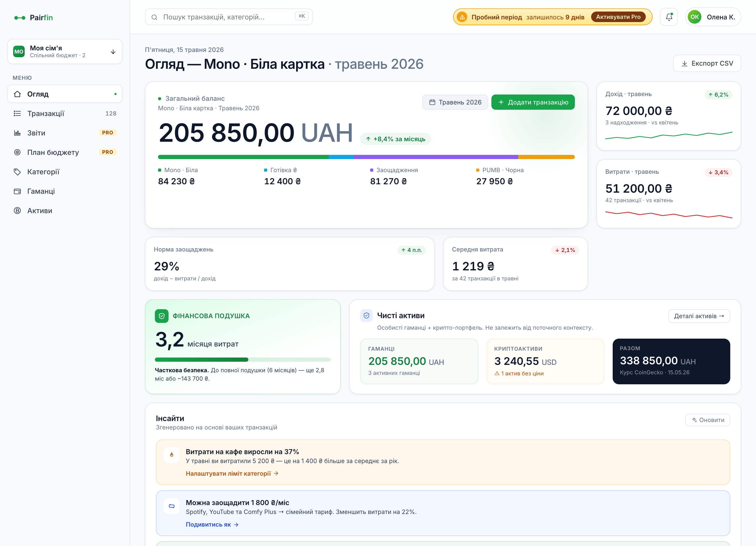The image size is (756, 546).
Task: Open Гаманці menu item
Action: click(x=65, y=191)
